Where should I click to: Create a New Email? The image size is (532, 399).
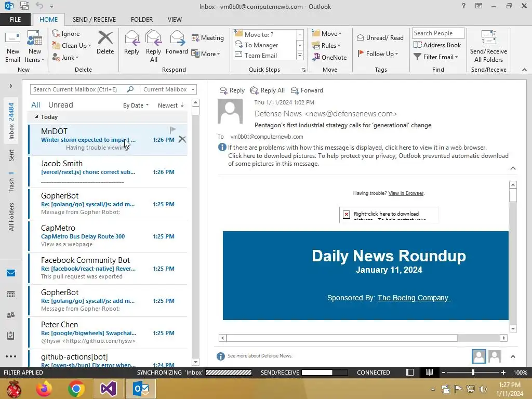[12, 47]
